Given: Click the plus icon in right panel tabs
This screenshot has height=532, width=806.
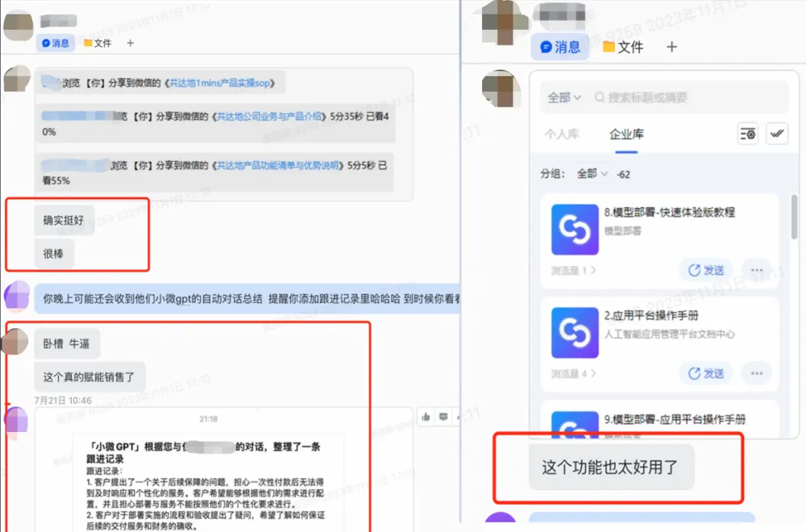Looking at the screenshot, I should click(671, 48).
